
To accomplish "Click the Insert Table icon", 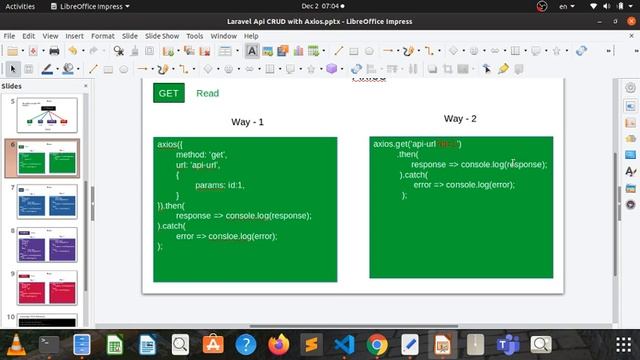I will click(x=313, y=51).
